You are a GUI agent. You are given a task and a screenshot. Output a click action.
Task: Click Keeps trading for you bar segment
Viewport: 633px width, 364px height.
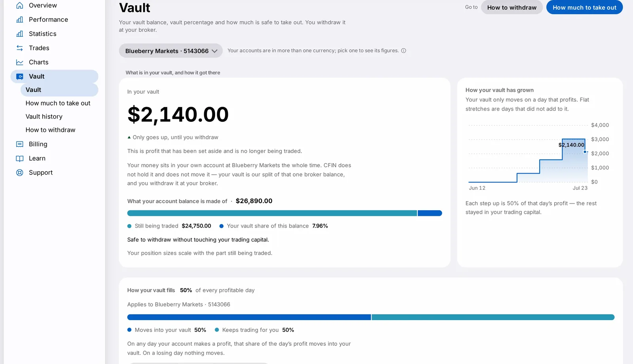493,317
